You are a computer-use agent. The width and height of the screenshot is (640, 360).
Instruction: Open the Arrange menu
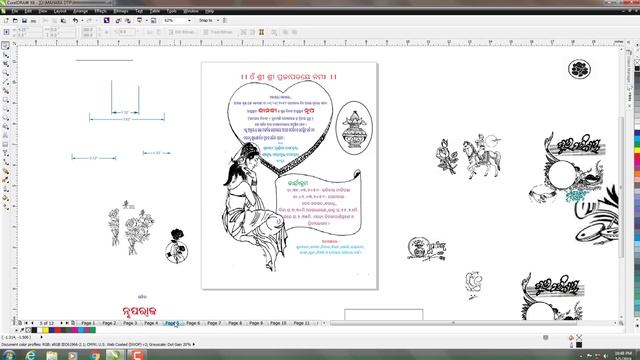tap(80, 11)
